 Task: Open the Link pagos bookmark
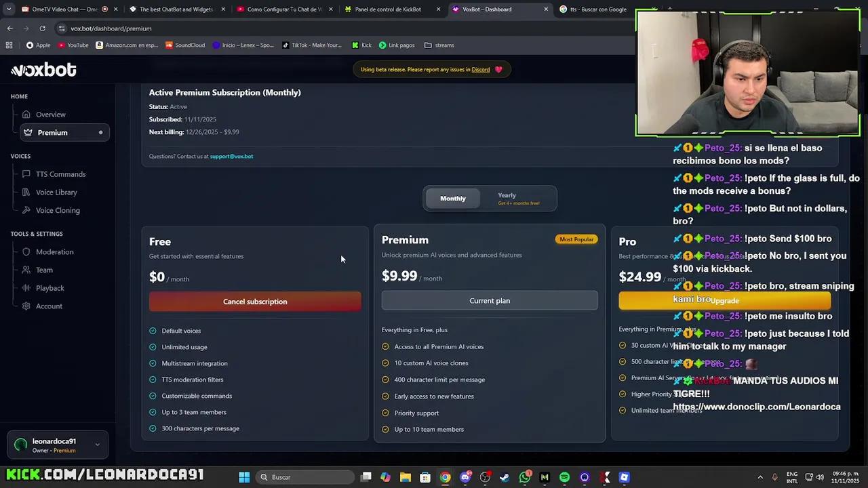397,45
